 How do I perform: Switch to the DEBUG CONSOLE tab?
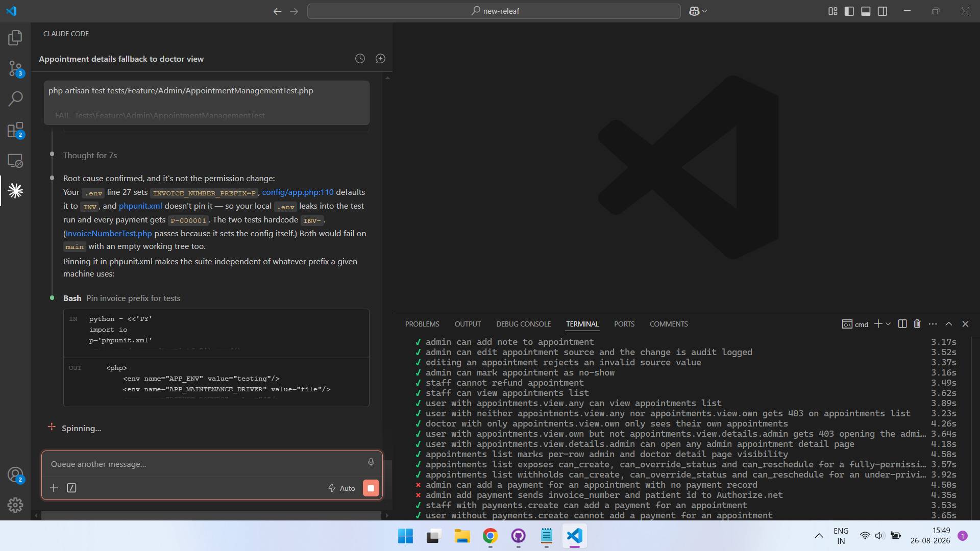click(523, 324)
